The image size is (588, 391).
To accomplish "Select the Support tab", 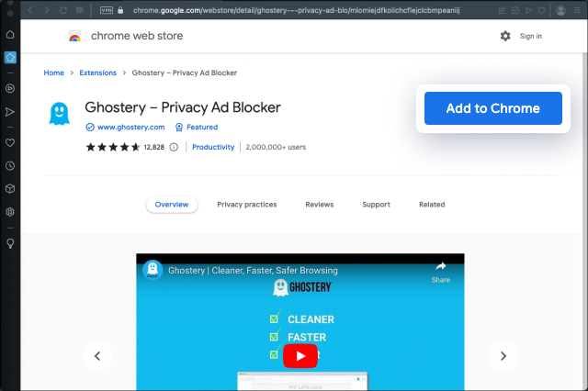I will coord(376,205).
